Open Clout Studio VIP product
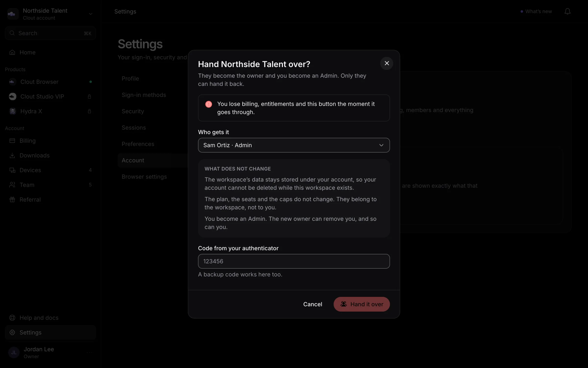The image size is (588, 368). (50, 96)
